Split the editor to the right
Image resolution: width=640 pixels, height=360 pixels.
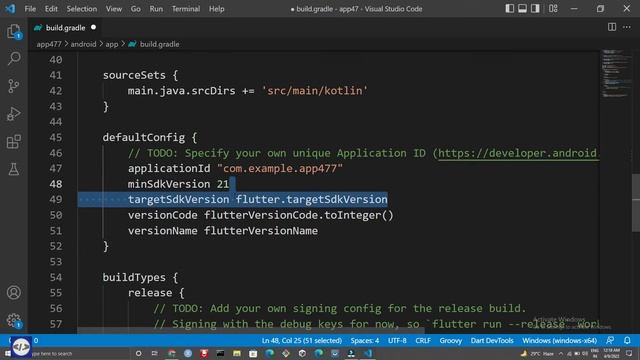[612, 27]
